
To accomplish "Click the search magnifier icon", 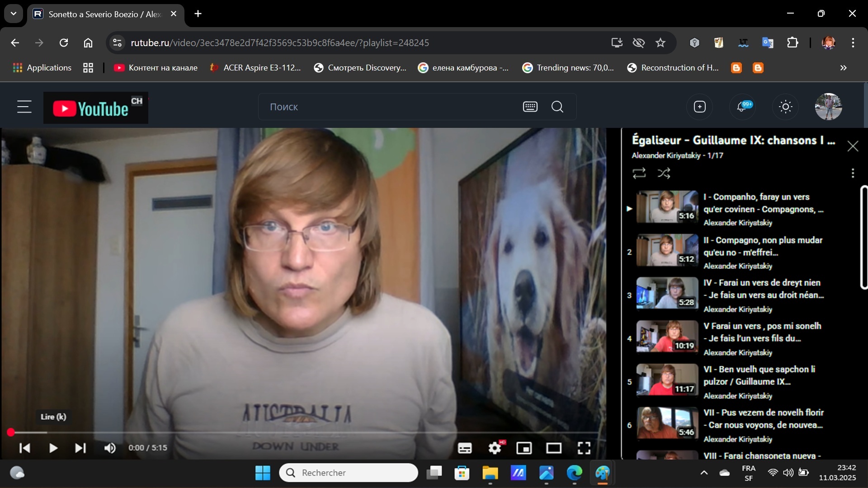I will pos(557,107).
